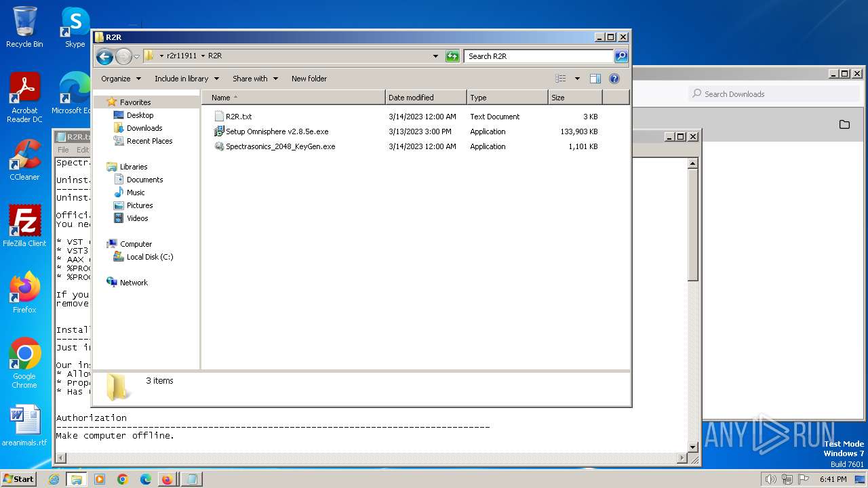Click Windows Explorer taskbar icon
This screenshot has width=868, height=488.
point(77,479)
